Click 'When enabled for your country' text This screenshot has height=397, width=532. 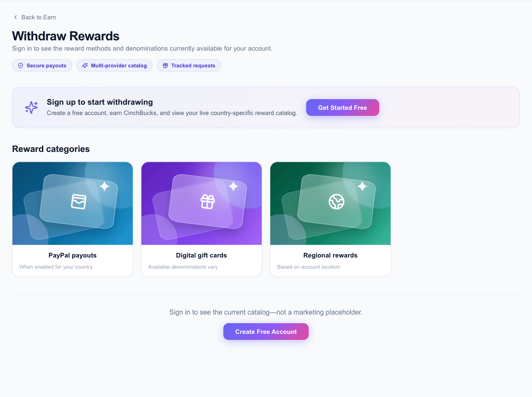point(56,267)
